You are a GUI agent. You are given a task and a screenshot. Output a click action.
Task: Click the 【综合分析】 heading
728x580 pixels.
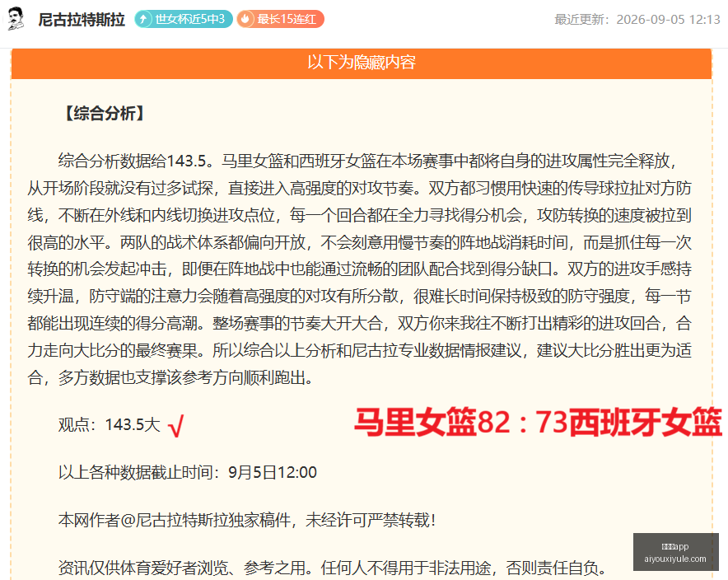pos(105,113)
